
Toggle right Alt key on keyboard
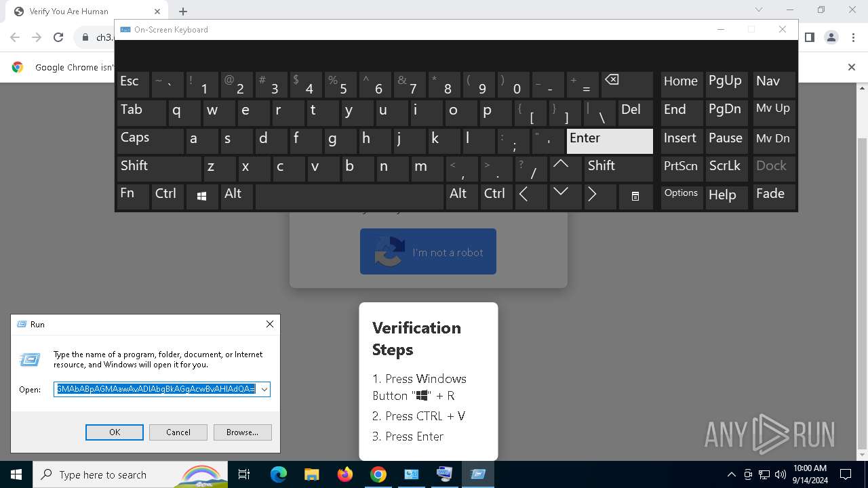462,196
